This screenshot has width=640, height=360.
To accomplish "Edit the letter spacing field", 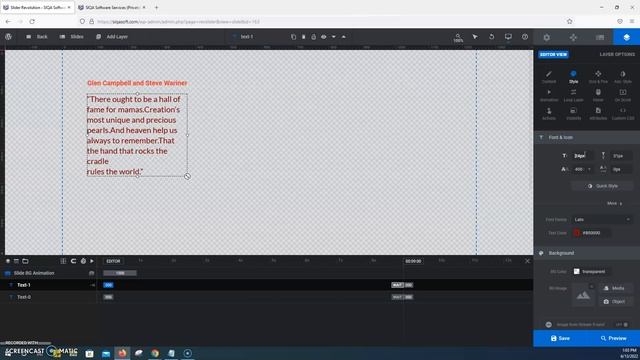I will coord(621,169).
